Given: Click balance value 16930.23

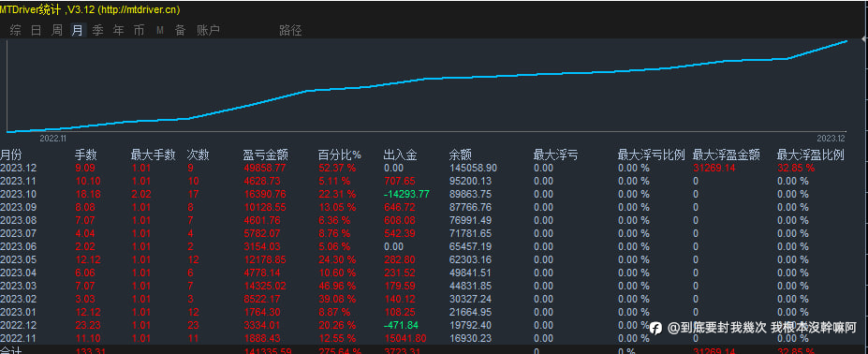Looking at the screenshot, I should [471, 338].
